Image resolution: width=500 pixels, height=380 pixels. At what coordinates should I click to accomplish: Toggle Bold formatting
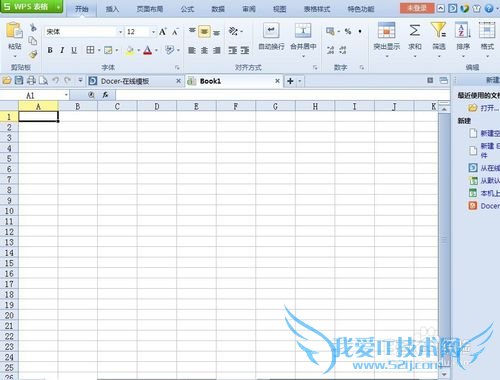50,50
